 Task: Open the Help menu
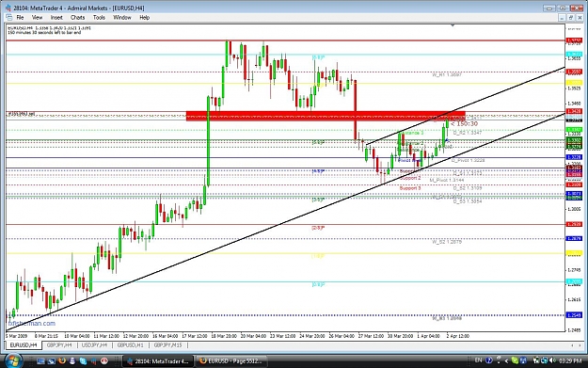(144, 17)
